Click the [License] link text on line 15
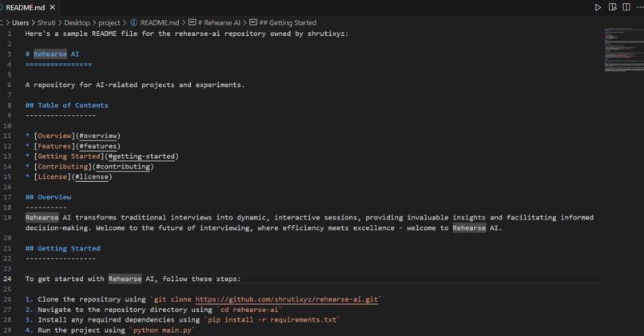Image resolution: width=644 pixels, height=336 pixels. pos(52,177)
